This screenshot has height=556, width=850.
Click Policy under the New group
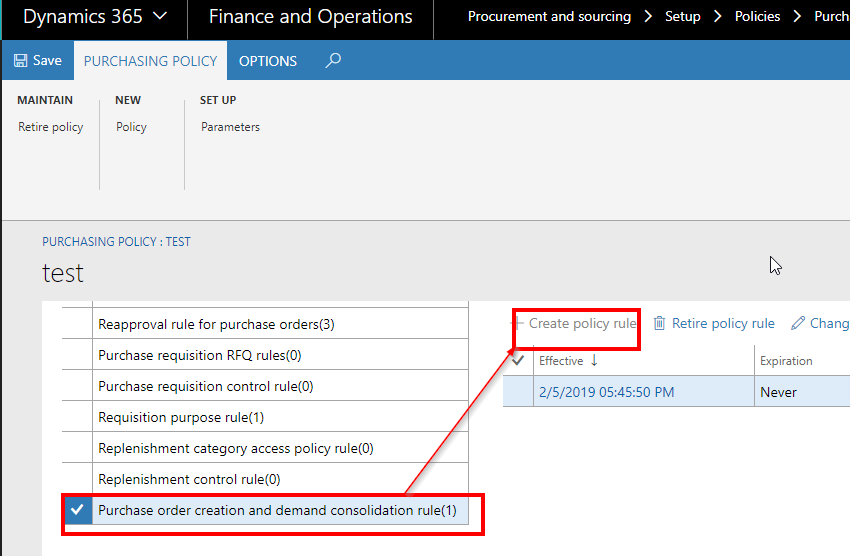(x=131, y=127)
